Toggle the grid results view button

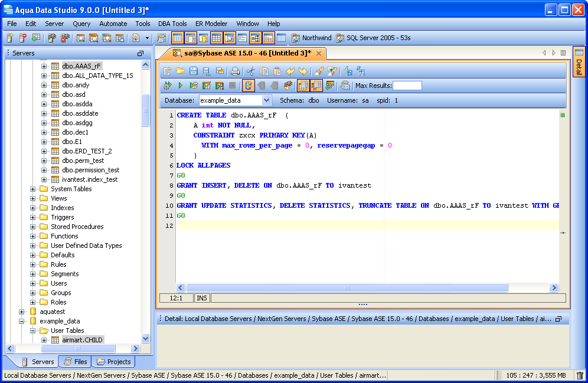tap(303, 86)
